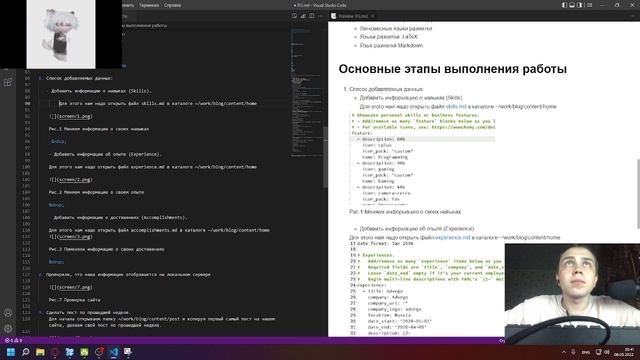Viewport: 640px width, 360px height.
Task: Click the screen/7.png link in editor
Action: (75, 287)
